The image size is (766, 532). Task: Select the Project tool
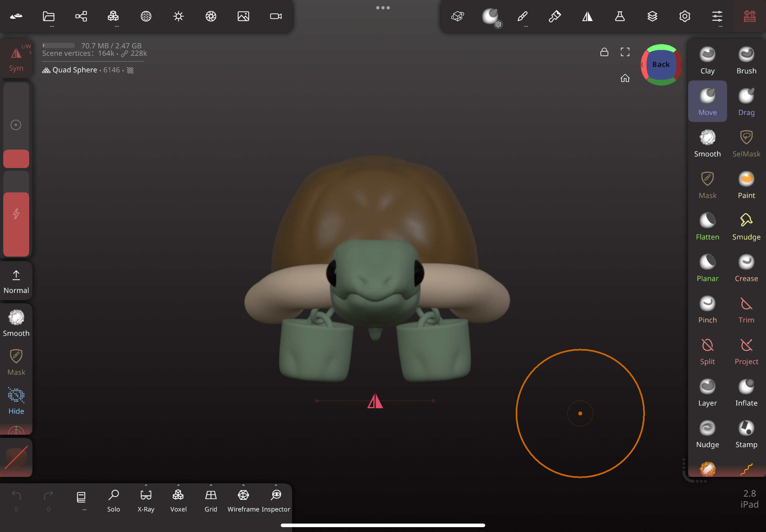click(x=746, y=351)
